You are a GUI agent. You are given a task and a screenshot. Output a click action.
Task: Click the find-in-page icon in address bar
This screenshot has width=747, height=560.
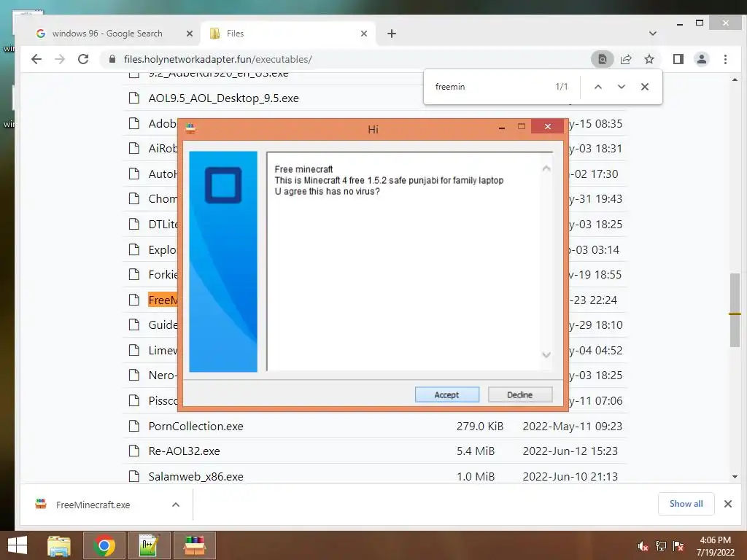pyautogui.click(x=602, y=59)
